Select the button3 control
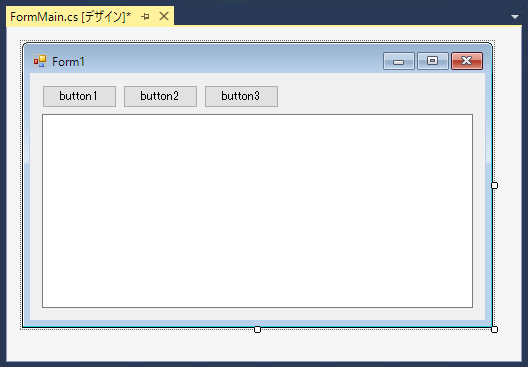Viewport: 528px width, 367px height. 241,96
